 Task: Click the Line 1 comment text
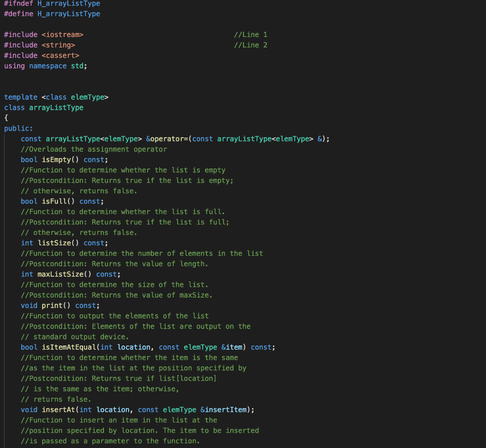[251, 34]
